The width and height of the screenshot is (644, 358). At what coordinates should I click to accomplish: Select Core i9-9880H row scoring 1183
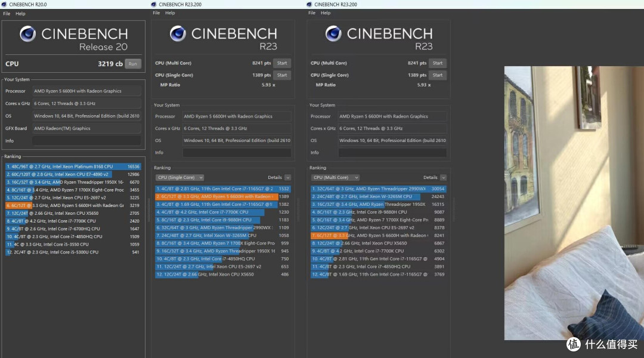[x=223, y=220]
